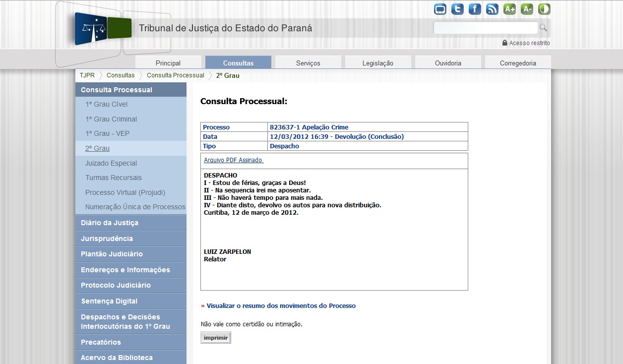
Task: Click the RSS feed icon
Action: [492, 9]
